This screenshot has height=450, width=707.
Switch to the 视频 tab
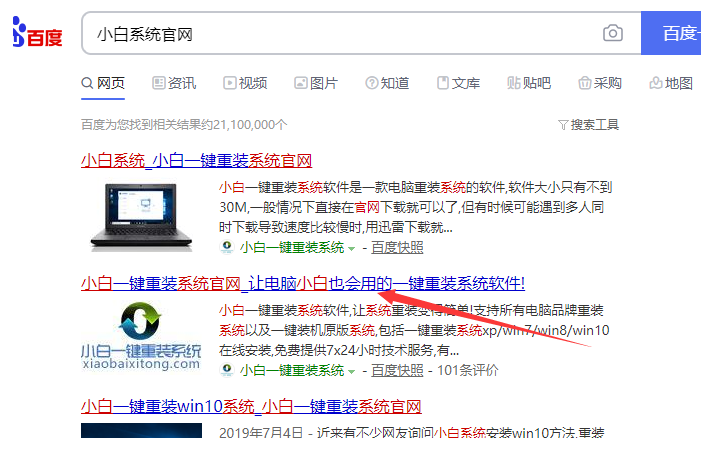pos(245,83)
